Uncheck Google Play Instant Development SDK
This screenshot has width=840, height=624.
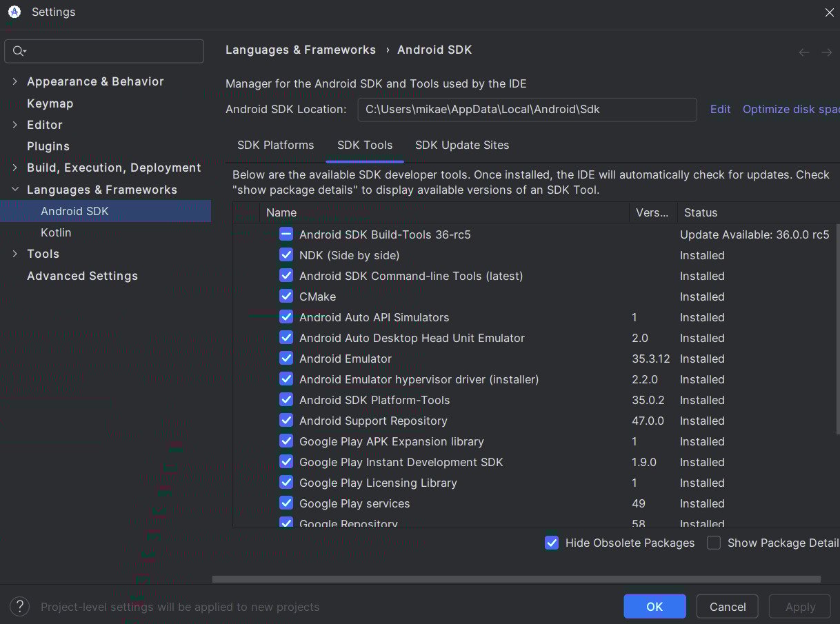tap(286, 462)
